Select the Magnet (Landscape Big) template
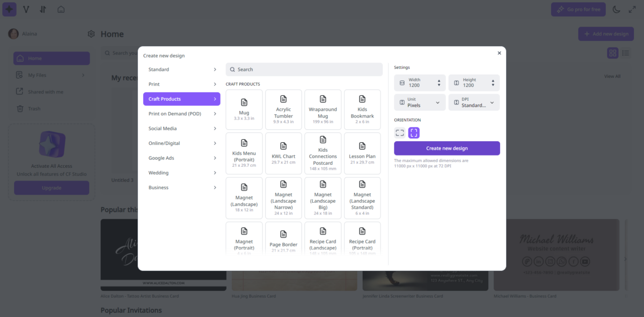Image resolution: width=644 pixels, height=317 pixels. point(323,198)
